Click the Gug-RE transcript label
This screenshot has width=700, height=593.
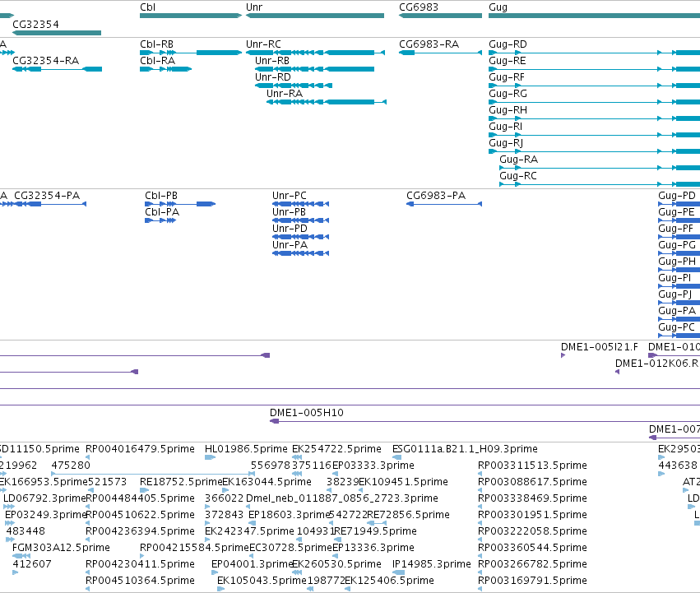point(508,61)
